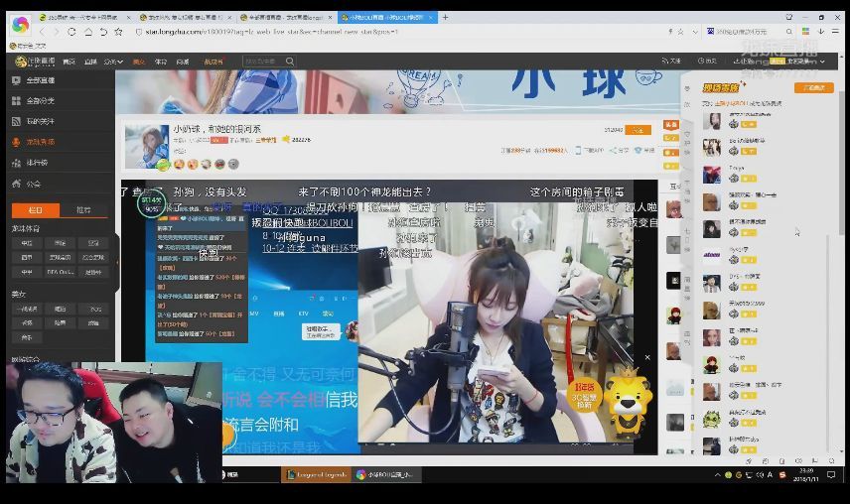Switch to the 推荐 tab in the sidebar
The width and height of the screenshot is (850, 504).
[83, 210]
